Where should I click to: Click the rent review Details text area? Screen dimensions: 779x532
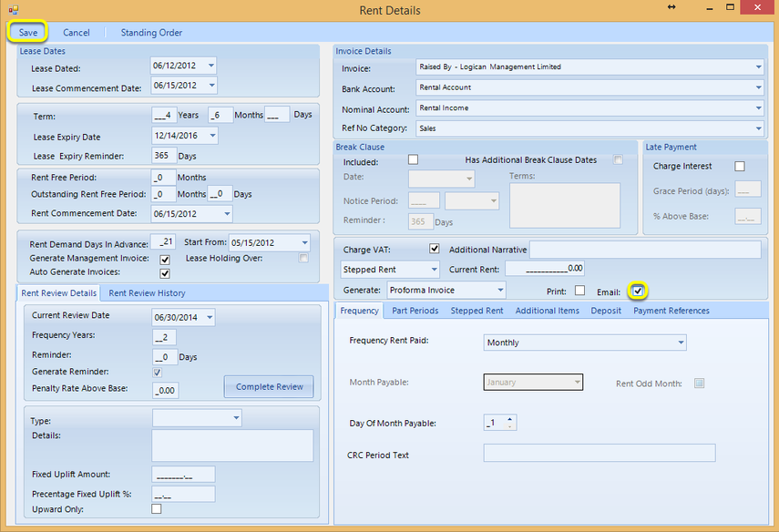coord(232,445)
